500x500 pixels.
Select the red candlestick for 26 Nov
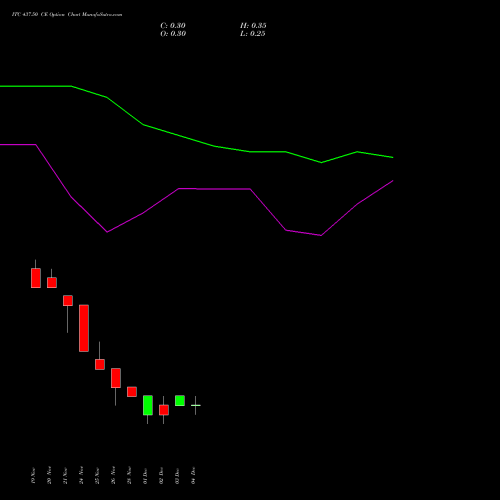pyautogui.click(x=116, y=378)
